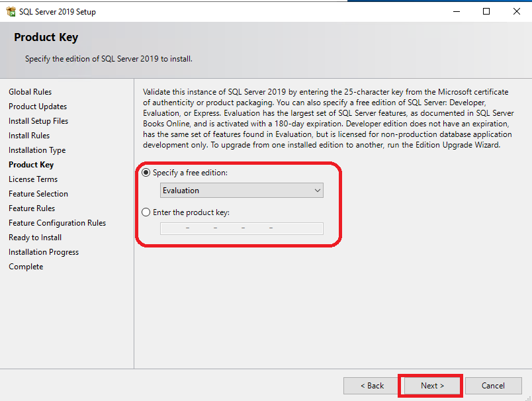Select the Installation Progress step

pyautogui.click(x=44, y=252)
